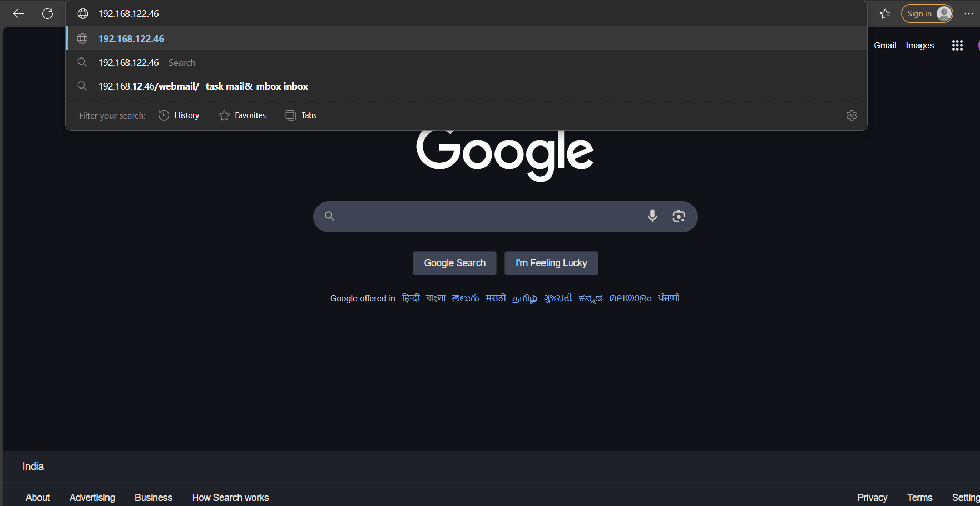Open address bar suggestion settings gear
Viewport: 980px width, 506px height.
click(x=852, y=115)
